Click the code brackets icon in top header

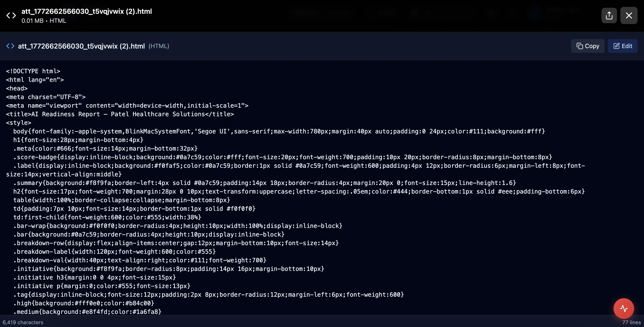point(11,15)
